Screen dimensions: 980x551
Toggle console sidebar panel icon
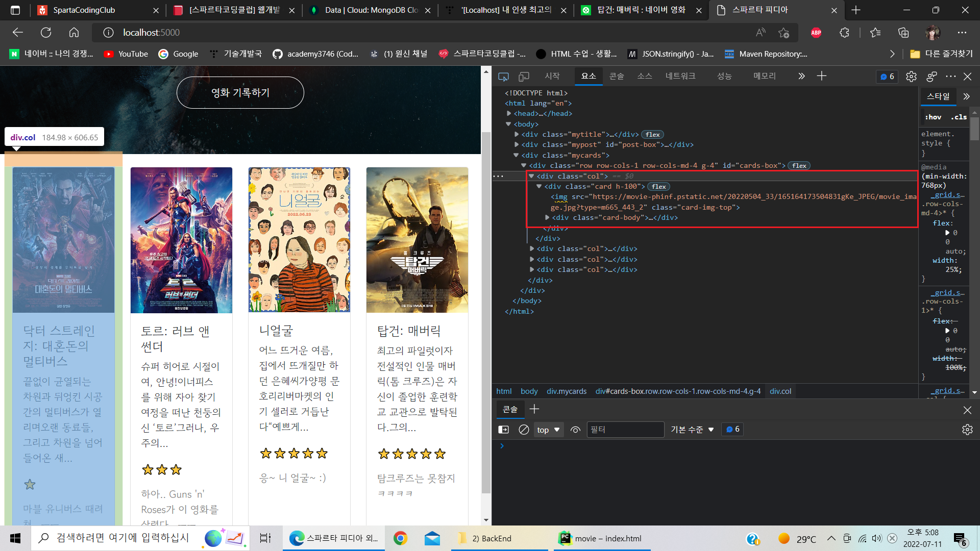click(x=503, y=430)
